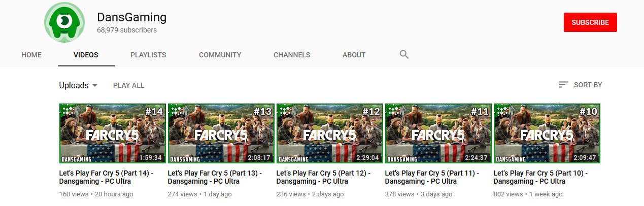Open Far Cry 5 #10 video thumbnail
644x206 pixels.
tap(547, 133)
